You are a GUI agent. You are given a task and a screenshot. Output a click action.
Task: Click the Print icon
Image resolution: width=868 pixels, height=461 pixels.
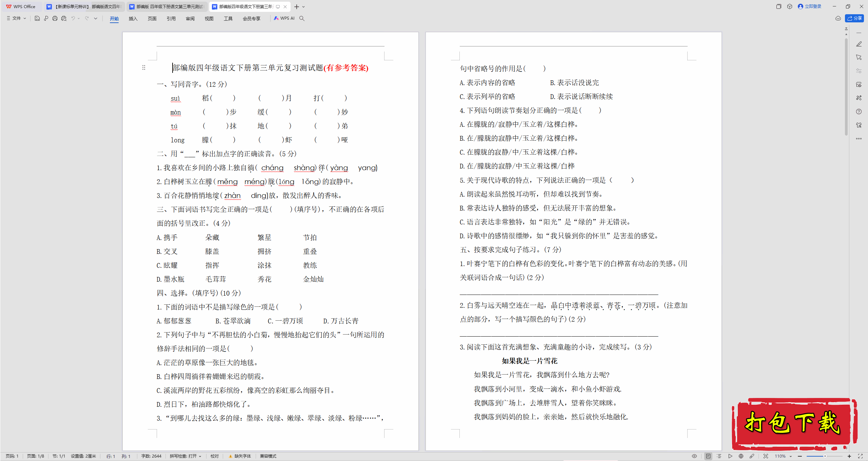coord(55,18)
